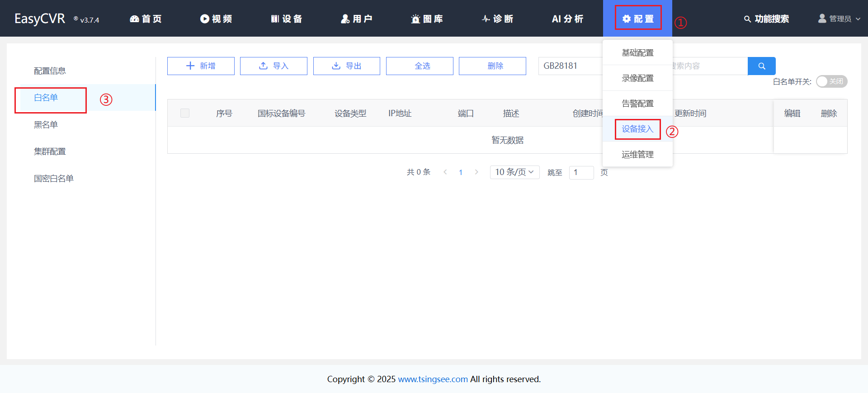Select 设备接入 from the config menu

(637, 129)
